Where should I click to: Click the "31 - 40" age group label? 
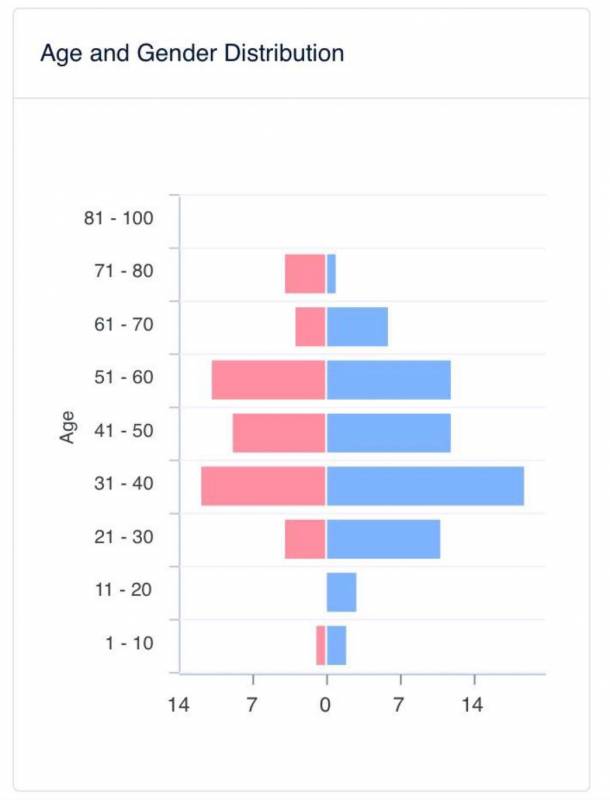click(x=126, y=484)
